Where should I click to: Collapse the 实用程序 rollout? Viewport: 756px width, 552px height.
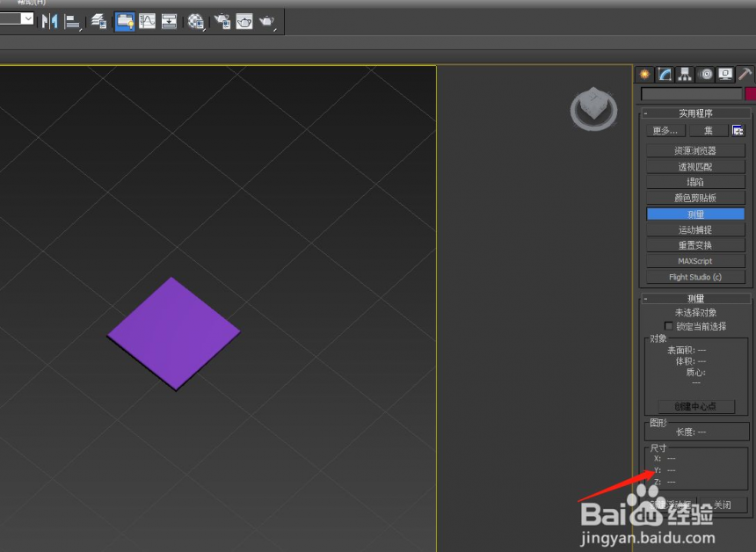point(695,113)
